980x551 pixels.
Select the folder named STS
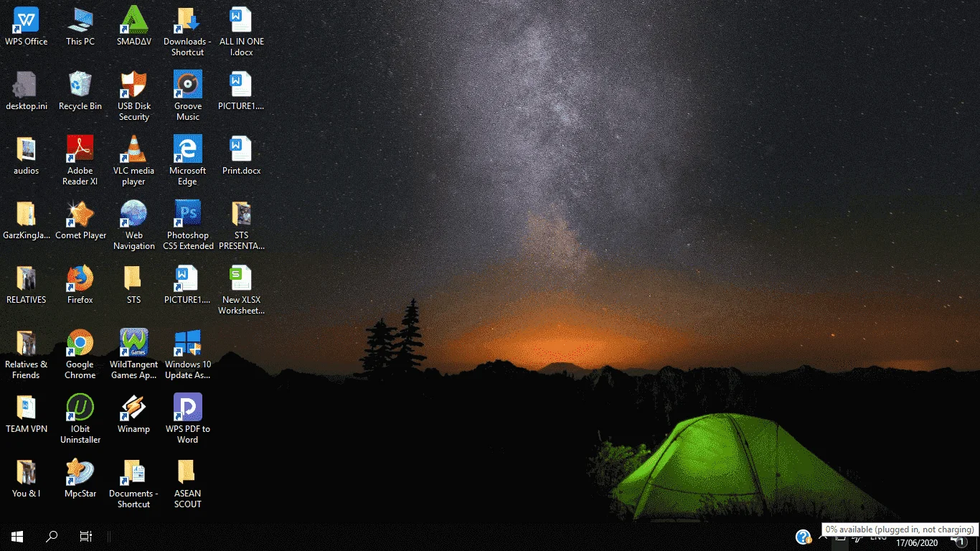click(x=134, y=285)
